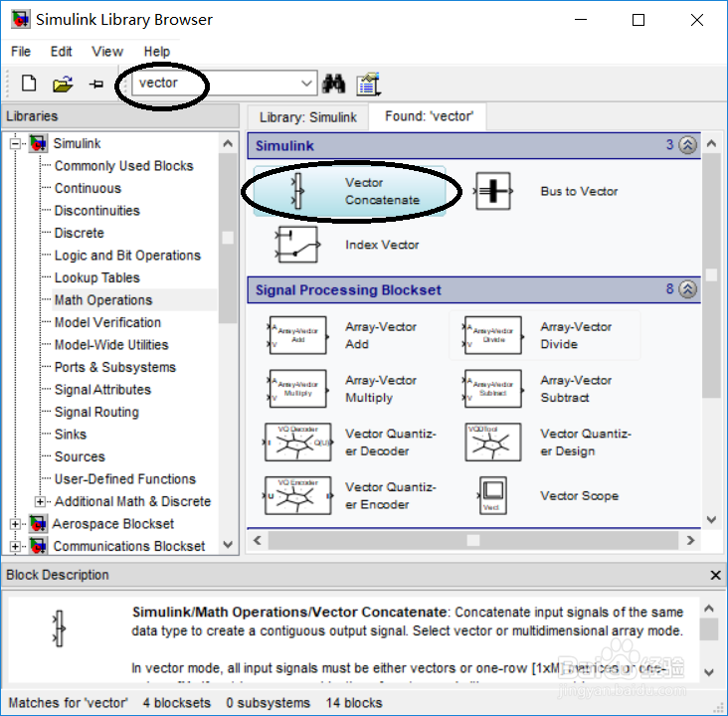Screen dimensions: 728x716
Task: Click results pane scroll left arrow
Action: pos(258,540)
